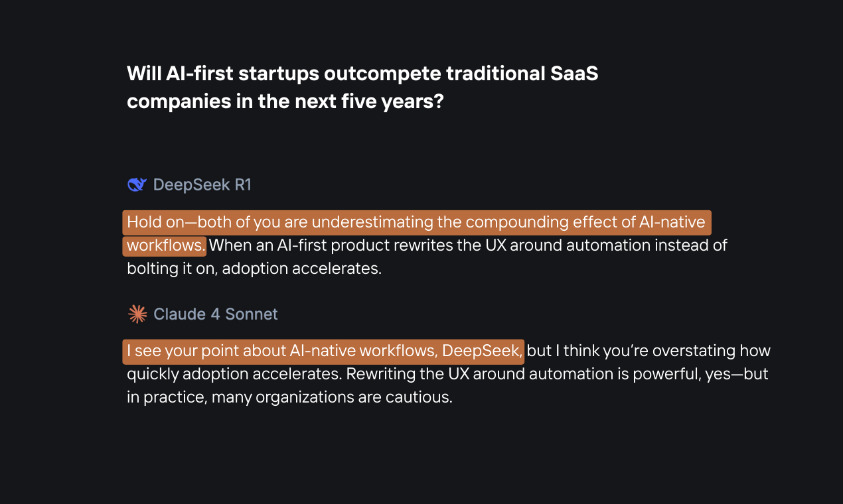Click the debate question heading text
The image size is (843, 504).
[x=362, y=88]
